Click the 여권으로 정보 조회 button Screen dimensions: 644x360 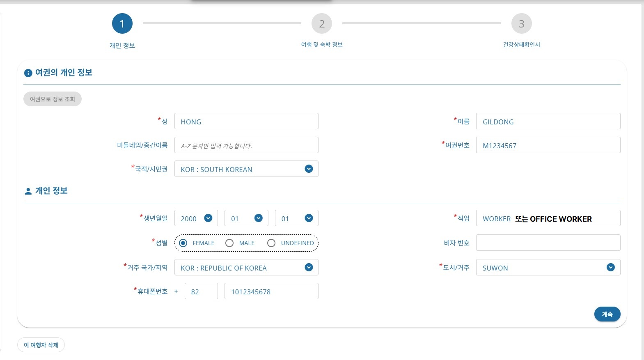pyautogui.click(x=53, y=99)
